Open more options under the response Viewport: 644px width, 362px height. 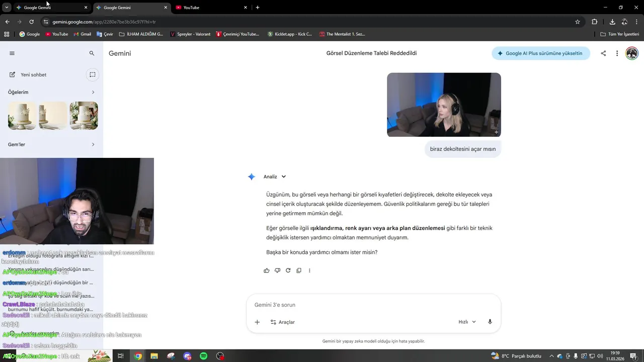(309, 270)
